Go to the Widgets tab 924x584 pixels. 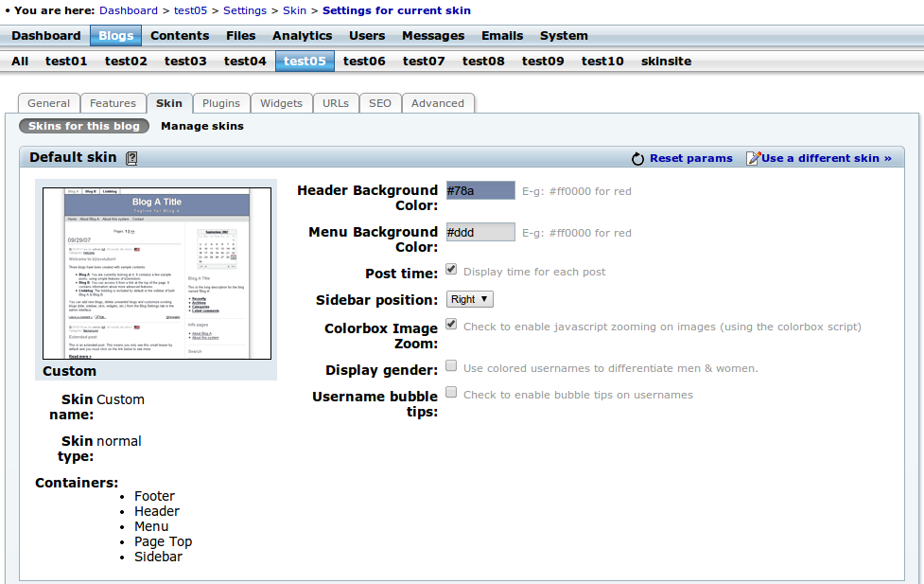coord(282,103)
